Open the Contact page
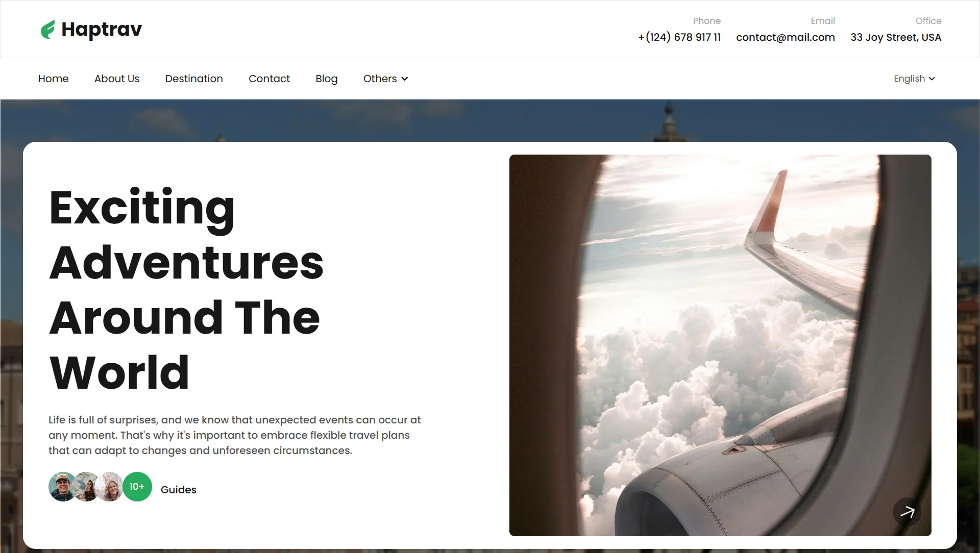The image size is (980, 553). (269, 79)
